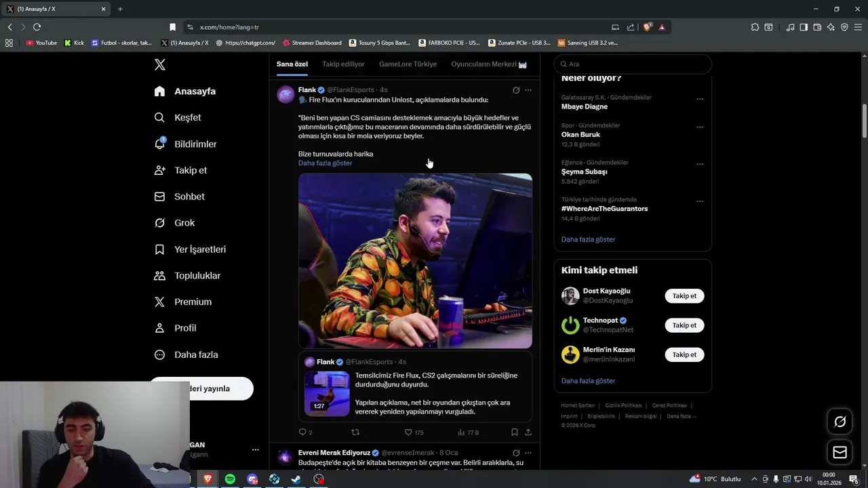The image size is (868, 488).
Task: Follow Technopat
Action: pyautogui.click(x=684, y=325)
